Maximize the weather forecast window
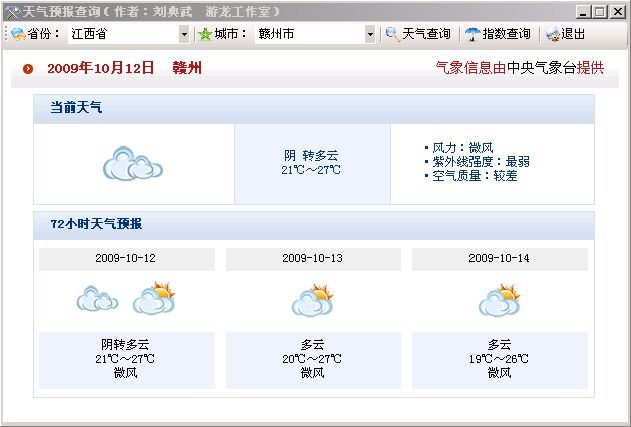Viewport: 631px width, 427px height. pyautogui.click(x=599, y=12)
